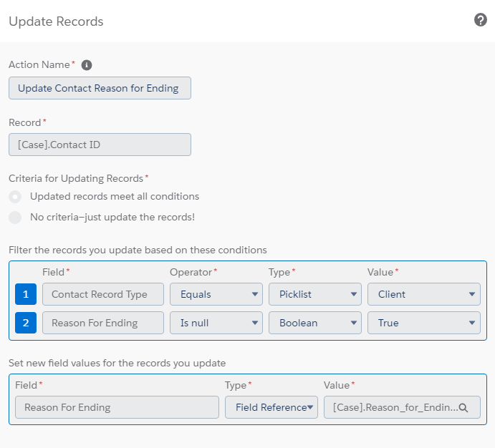
Task: Open the Client value dropdown
Action: pyautogui.click(x=424, y=294)
